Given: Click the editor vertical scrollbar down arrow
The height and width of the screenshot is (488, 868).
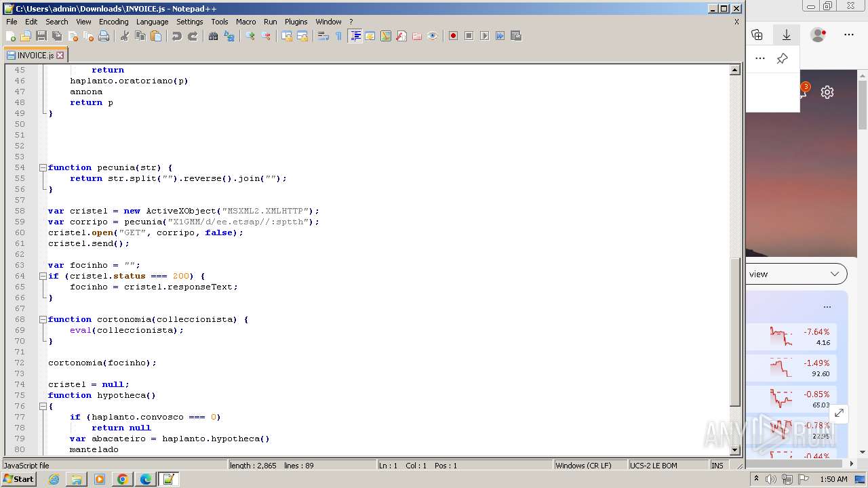Looking at the screenshot, I should click(734, 450).
